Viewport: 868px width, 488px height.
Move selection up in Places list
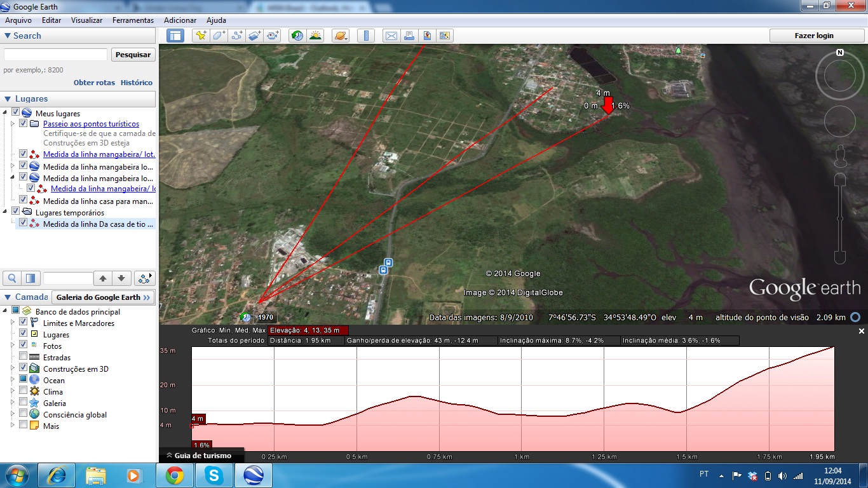pos(102,278)
